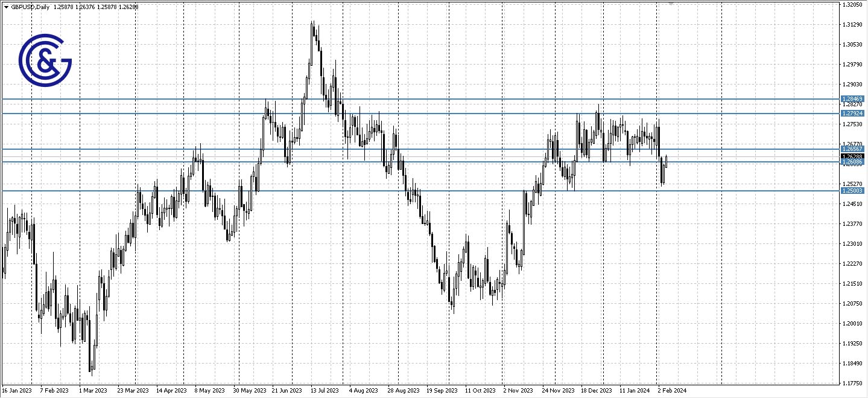Click the 1.26567 price level tag
The image size is (868, 398).
pyautogui.click(x=852, y=149)
